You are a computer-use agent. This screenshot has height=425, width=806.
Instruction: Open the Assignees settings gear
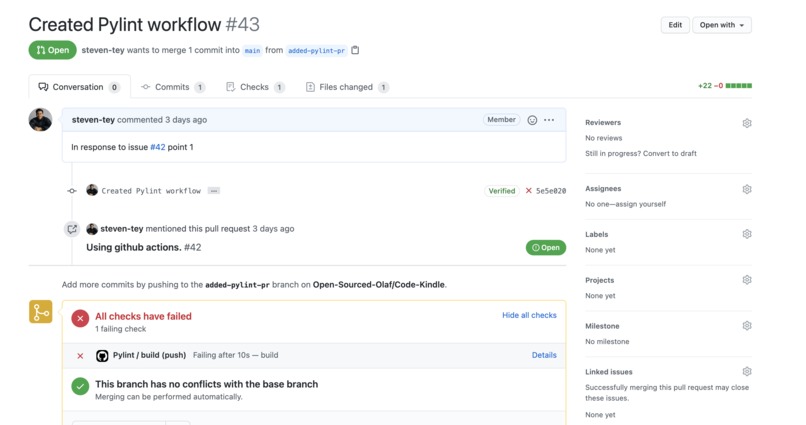click(747, 189)
